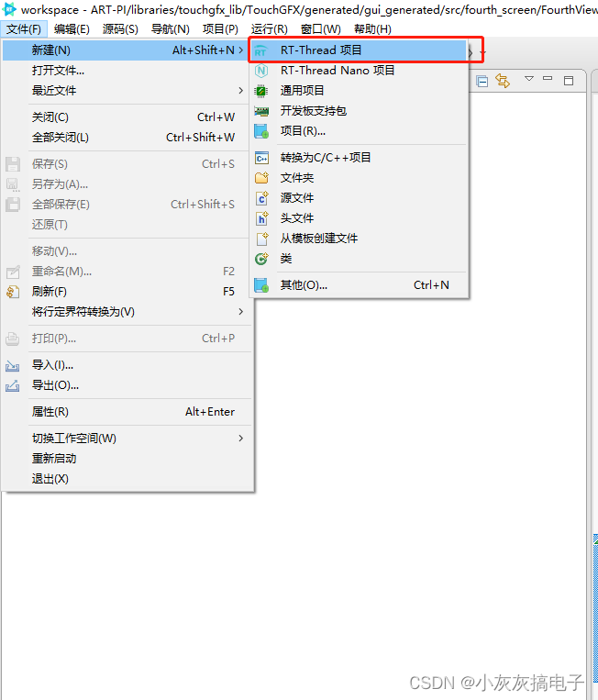Click the icon beside 其他(O)...
This screenshot has width=598, height=700.
point(261,285)
